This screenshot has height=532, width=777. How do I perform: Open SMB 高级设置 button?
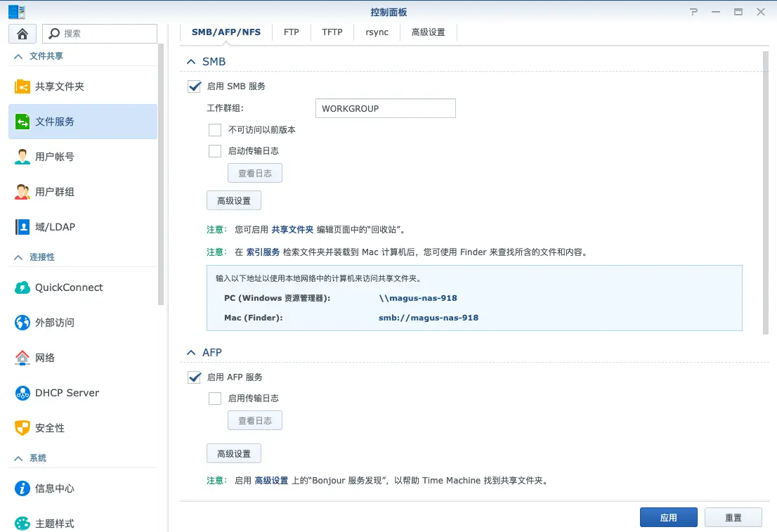(234, 201)
